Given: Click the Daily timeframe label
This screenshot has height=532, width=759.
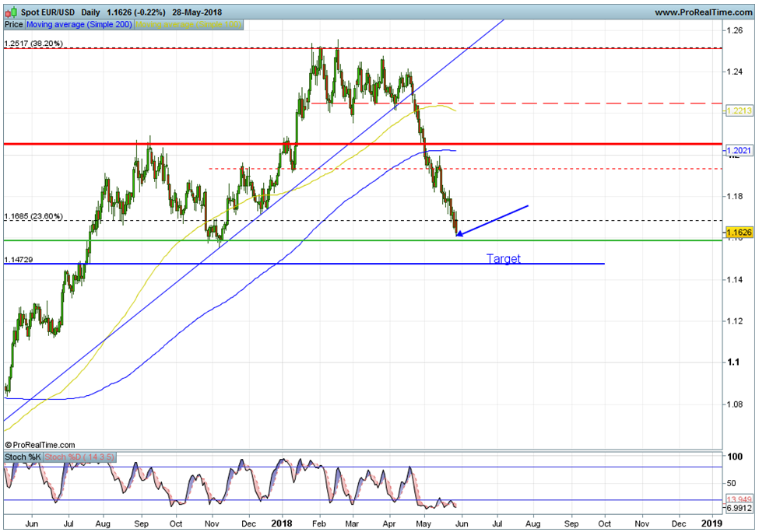Looking at the screenshot, I should pyautogui.click(x=90, y=12).
